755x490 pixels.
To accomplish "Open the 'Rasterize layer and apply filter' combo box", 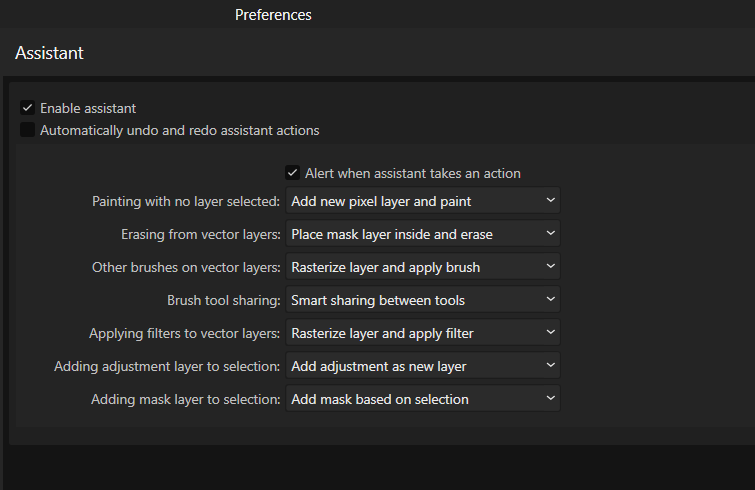I will pyautogui.click(x=423, y=333).
